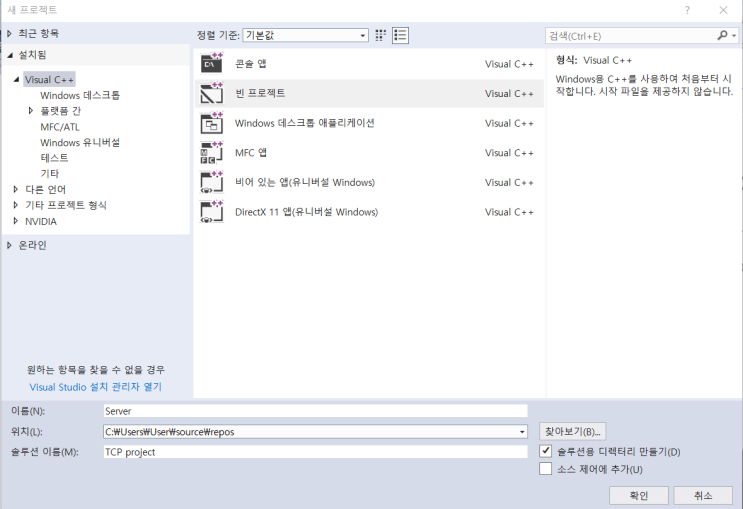
Task: Click 취소 button
Action: click(x=703, y=496)
